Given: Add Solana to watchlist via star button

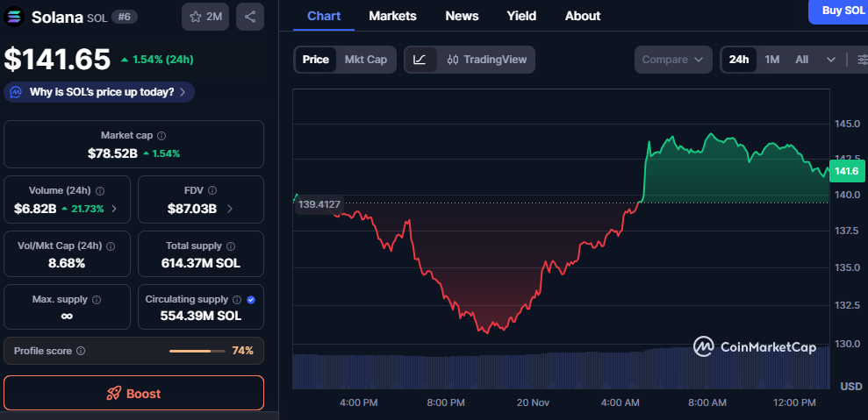Looking at the screenshot, I should (205, 17).
